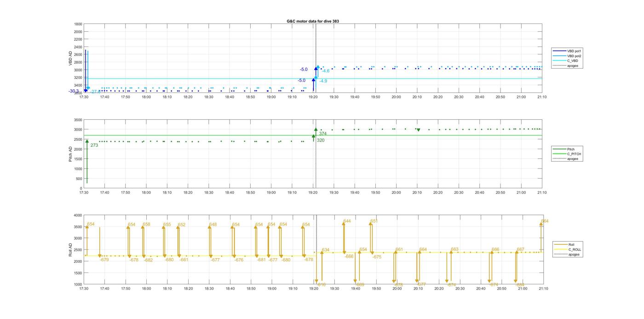
Task: Click the '18:00' tick under the VBD plot
Action: click(146, 97)
